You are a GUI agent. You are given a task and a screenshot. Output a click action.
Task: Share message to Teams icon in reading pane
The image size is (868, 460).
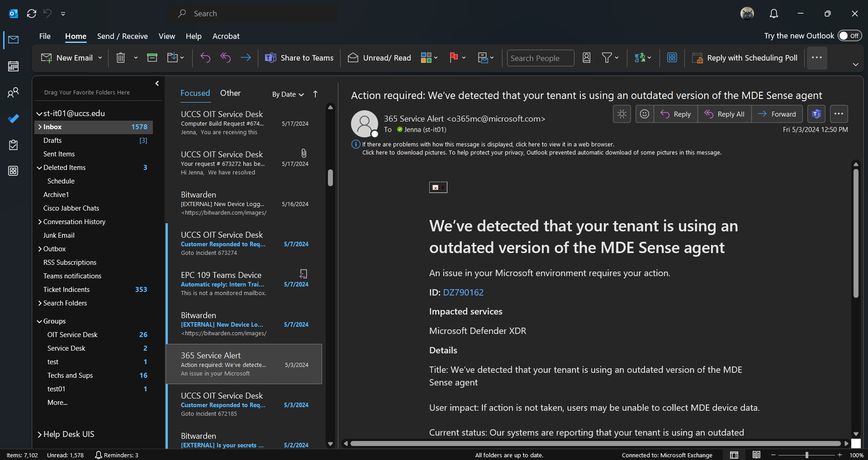click(x=816, y=114)
